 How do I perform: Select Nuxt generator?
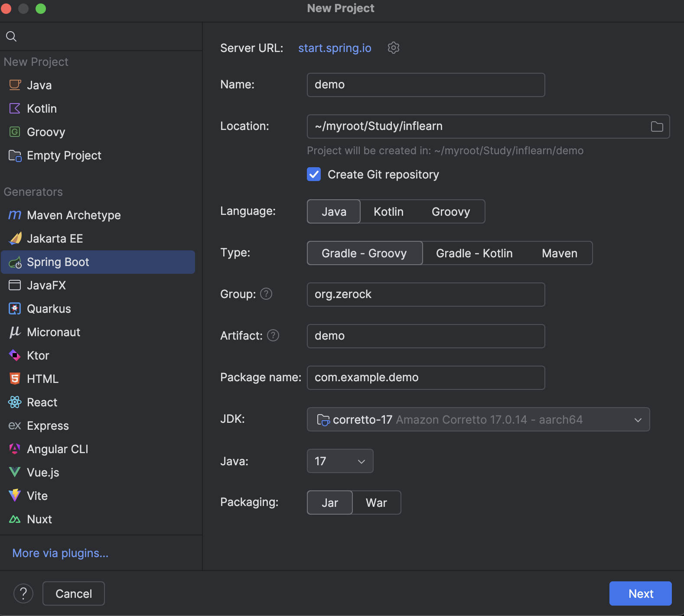tap(98, 519)
